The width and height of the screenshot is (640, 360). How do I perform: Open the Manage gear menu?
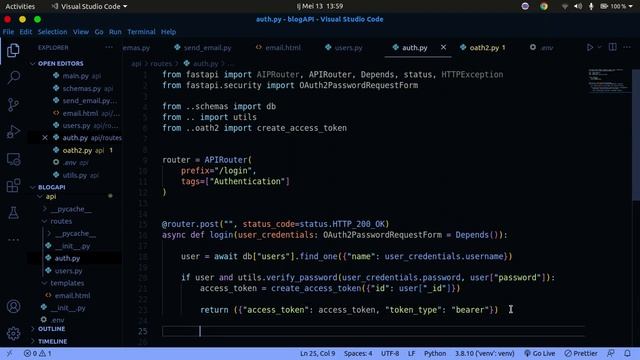click(13, 333)
